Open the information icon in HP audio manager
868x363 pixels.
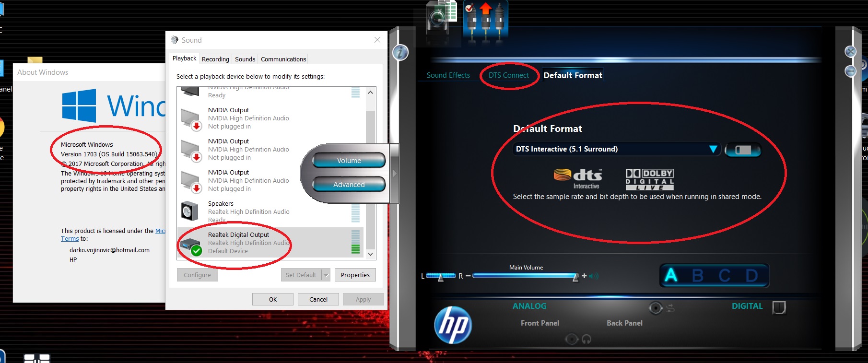pyautogui.click(x=400, y=52)
